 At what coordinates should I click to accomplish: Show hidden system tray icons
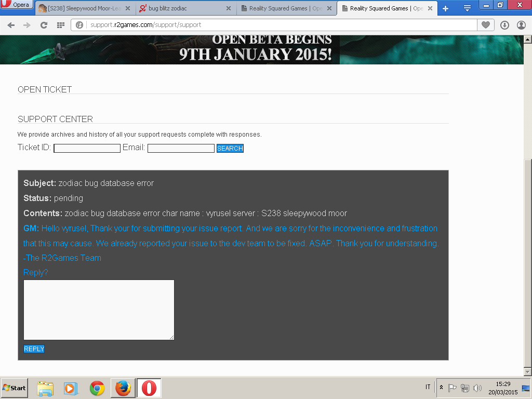pyautogui.click(x=441, y=388)
